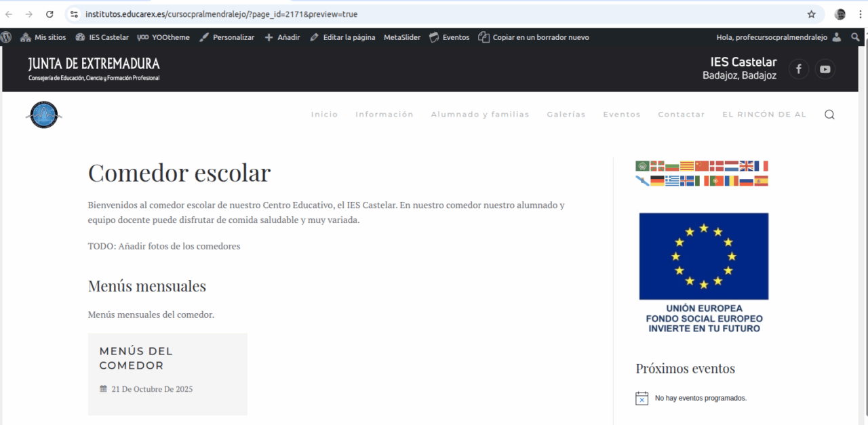Open the YouTube social icon
The width and height of the screenshot is (868, 425).
pyautogui.click(x=825, y=68)
